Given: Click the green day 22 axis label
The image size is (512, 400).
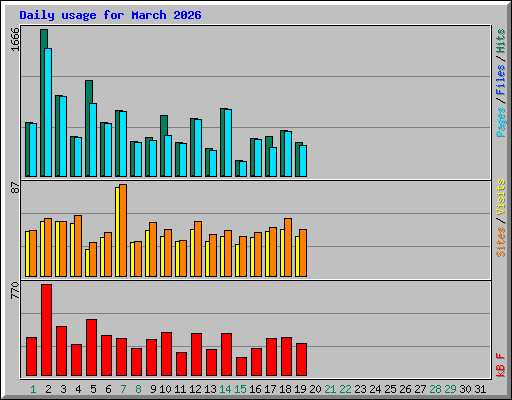Looking at the screenshot, I should [345, 389].
